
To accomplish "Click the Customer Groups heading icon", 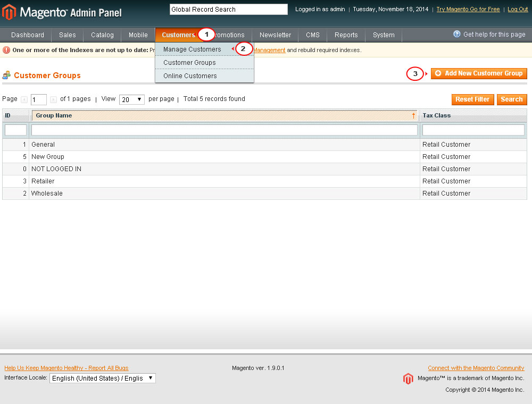I will pyautogui.click(x=6, y=75).
